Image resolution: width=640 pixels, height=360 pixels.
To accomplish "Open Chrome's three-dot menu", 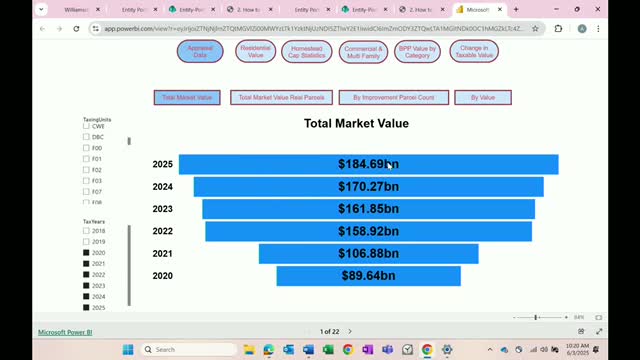I will (598, 29).
